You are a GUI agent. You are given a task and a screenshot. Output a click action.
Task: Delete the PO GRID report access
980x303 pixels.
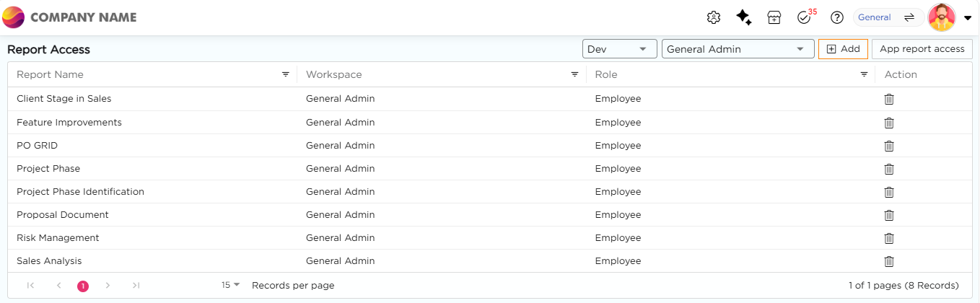889,145
